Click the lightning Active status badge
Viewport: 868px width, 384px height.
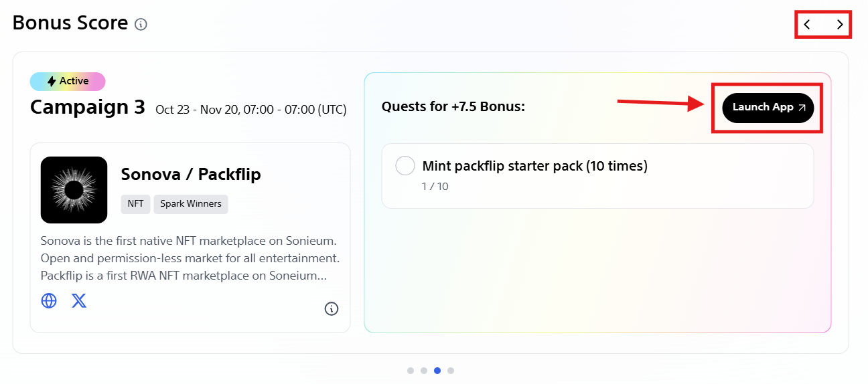(x=68, y=81)
